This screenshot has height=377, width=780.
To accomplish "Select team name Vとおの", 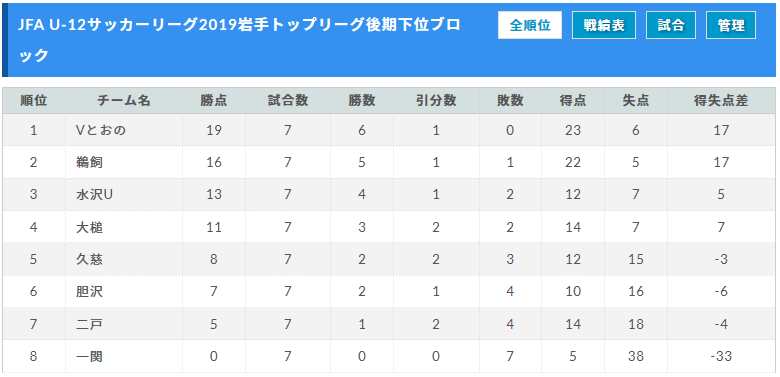I will click(x=100, y=130).
